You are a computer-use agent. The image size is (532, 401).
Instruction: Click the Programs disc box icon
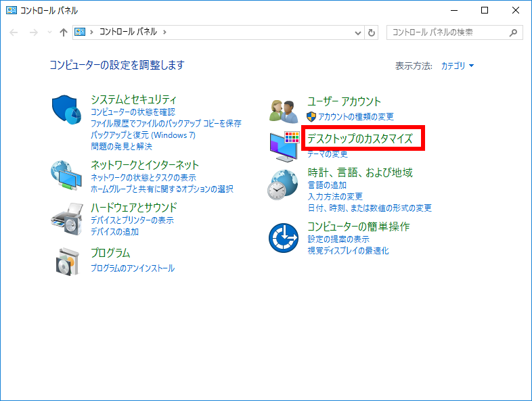coord(68,261)
